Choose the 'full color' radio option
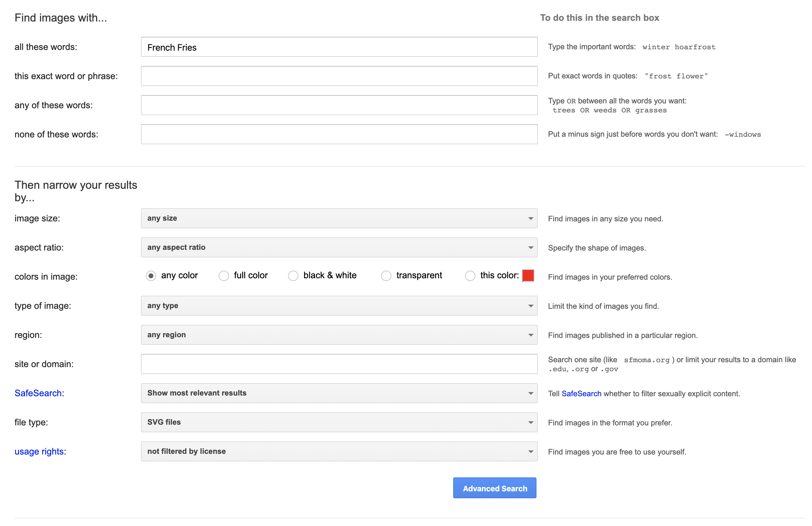The height and width of the screenshot is (526, 812). [x=224, y=276]
